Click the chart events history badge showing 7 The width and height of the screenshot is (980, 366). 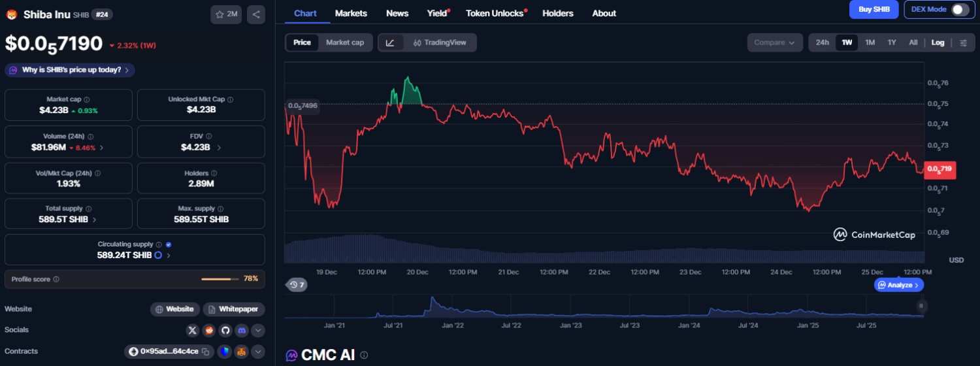click(x=297, y=285)
